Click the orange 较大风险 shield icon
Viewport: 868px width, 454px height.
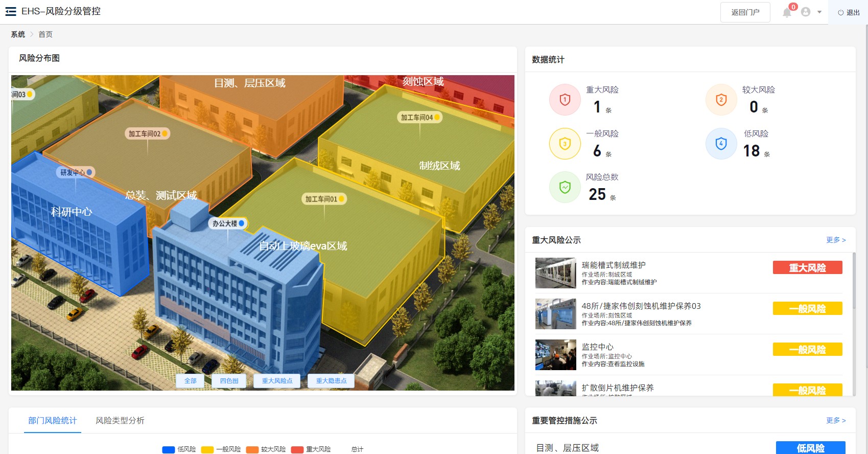tap(721, 100)
